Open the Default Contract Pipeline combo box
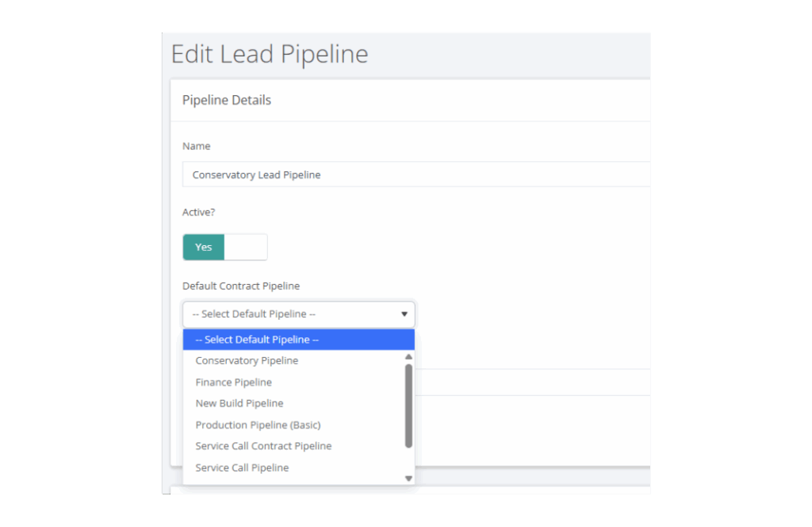The height and width of the screenshot is (527, 812). (299, 314)
